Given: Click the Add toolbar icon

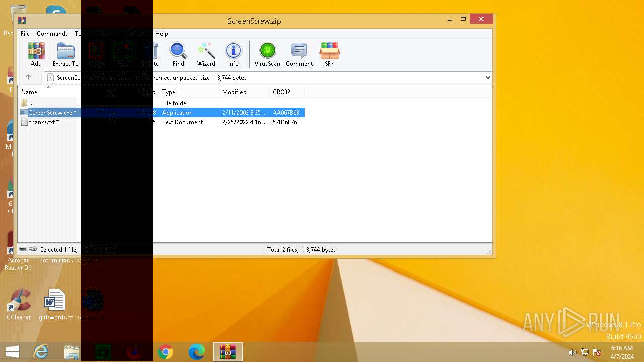Looking at the screenshot, I should coord(36,54).
